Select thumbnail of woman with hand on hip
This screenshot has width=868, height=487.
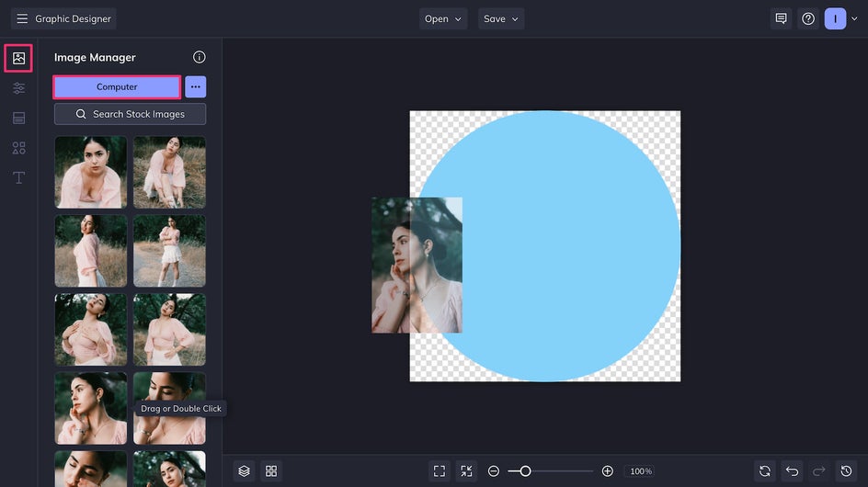pyautogui.click(x=169, y=330)
